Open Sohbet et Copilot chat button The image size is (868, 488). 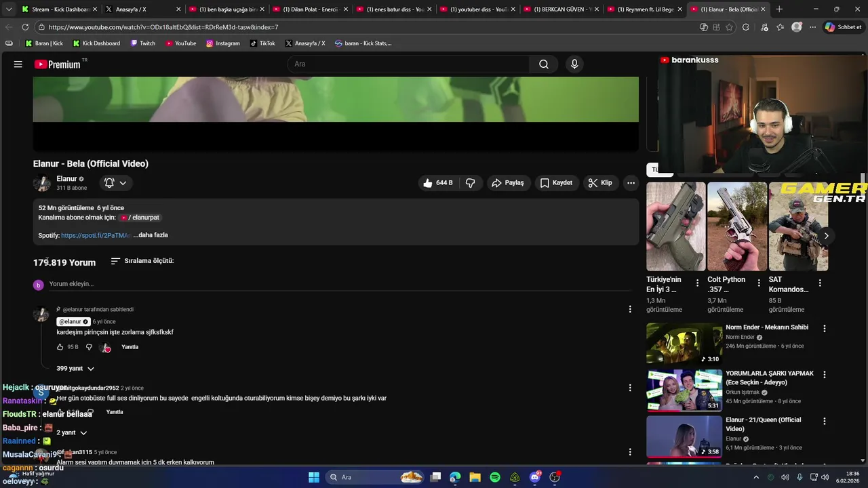pos(843,27)
